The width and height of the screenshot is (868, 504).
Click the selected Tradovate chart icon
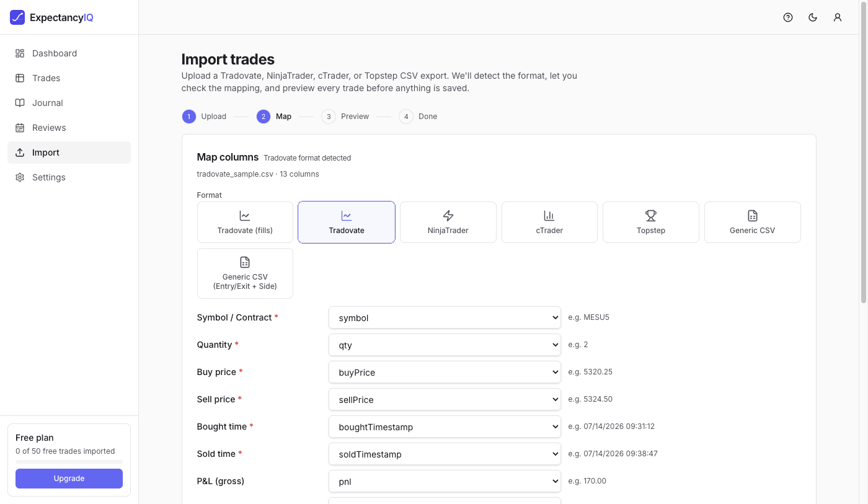[347, 216]
